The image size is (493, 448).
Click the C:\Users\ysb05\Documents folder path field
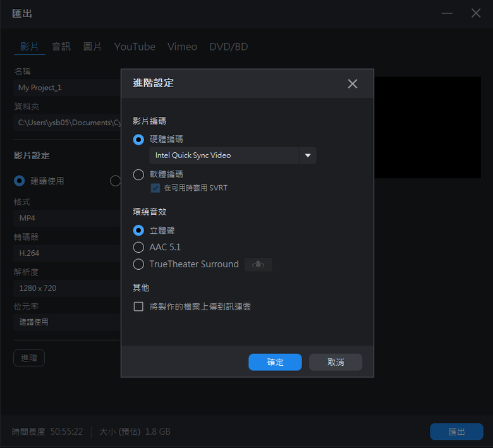pos(67,123)
